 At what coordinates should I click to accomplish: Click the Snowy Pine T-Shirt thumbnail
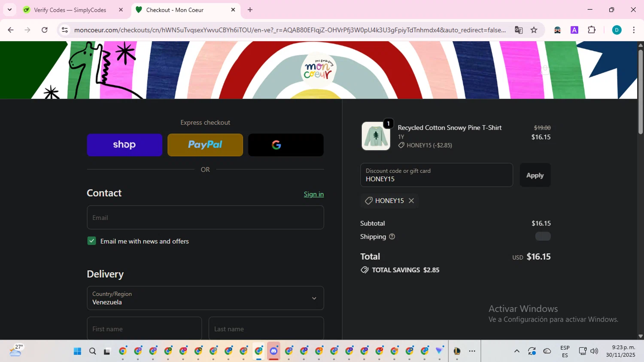click(376, 136)
